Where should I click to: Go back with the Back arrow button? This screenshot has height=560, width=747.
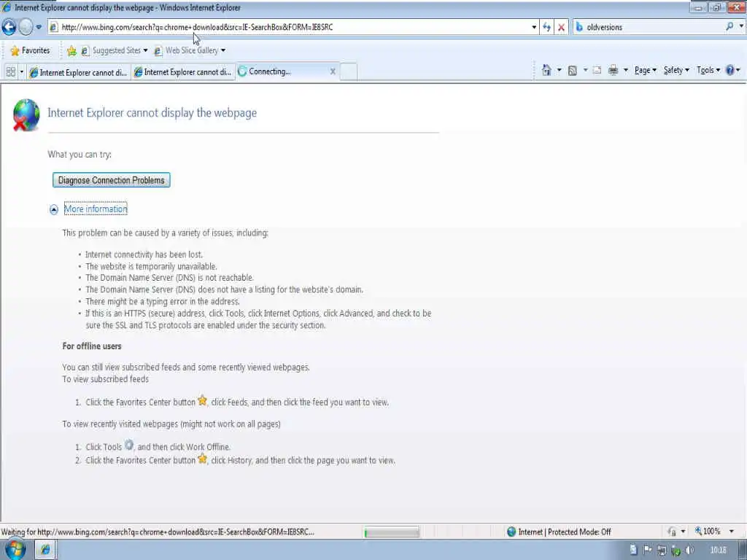(9, 27)
